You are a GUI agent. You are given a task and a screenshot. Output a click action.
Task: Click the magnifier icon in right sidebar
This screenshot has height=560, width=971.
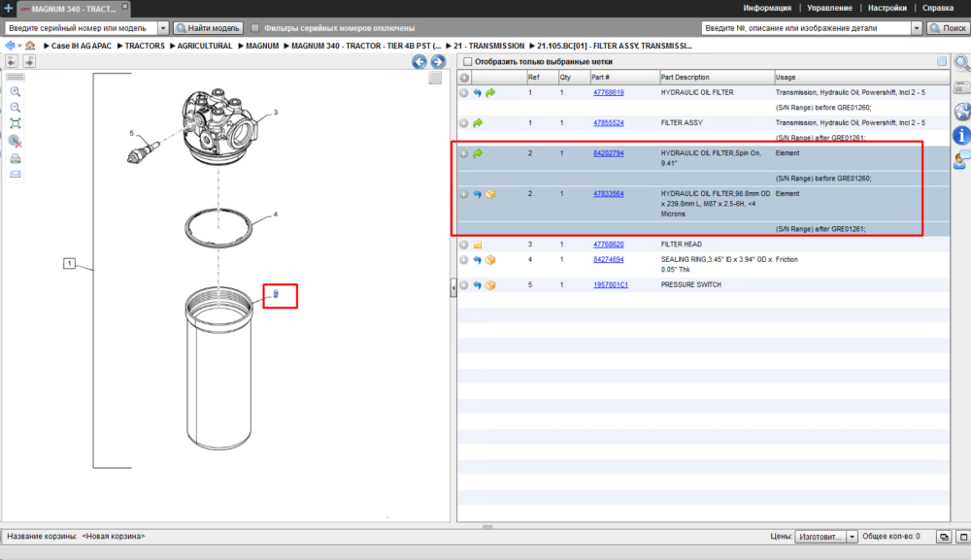point(961,62)
